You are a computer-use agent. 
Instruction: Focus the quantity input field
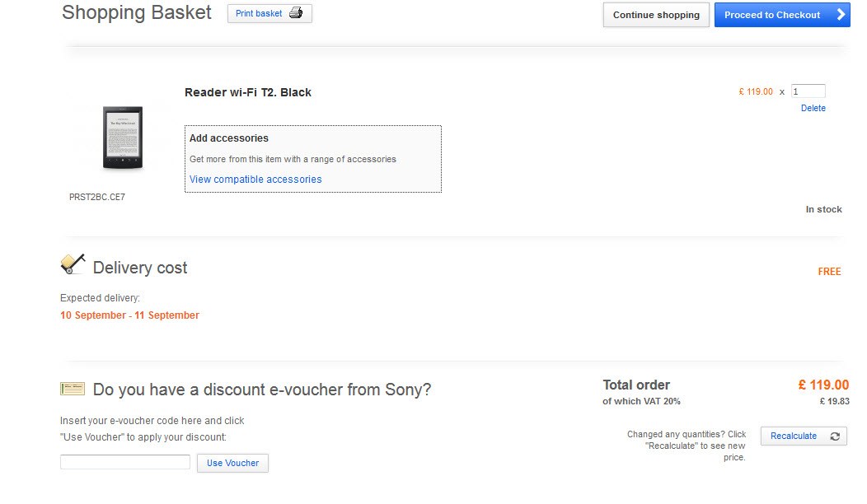click(808, 91)
